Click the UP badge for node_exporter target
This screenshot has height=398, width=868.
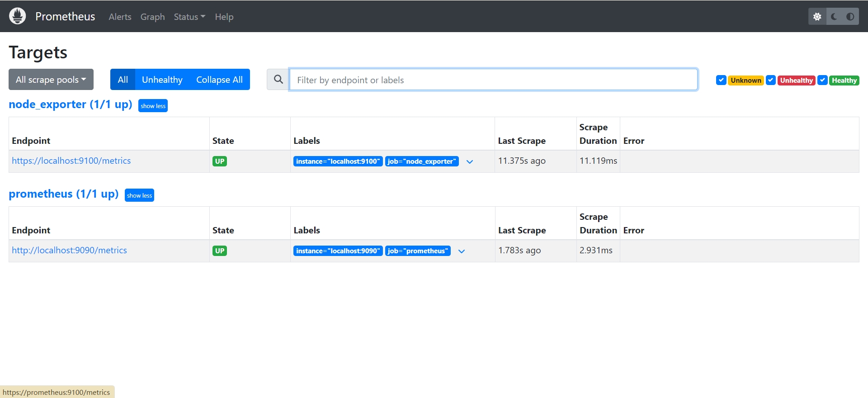click(220, 161)
